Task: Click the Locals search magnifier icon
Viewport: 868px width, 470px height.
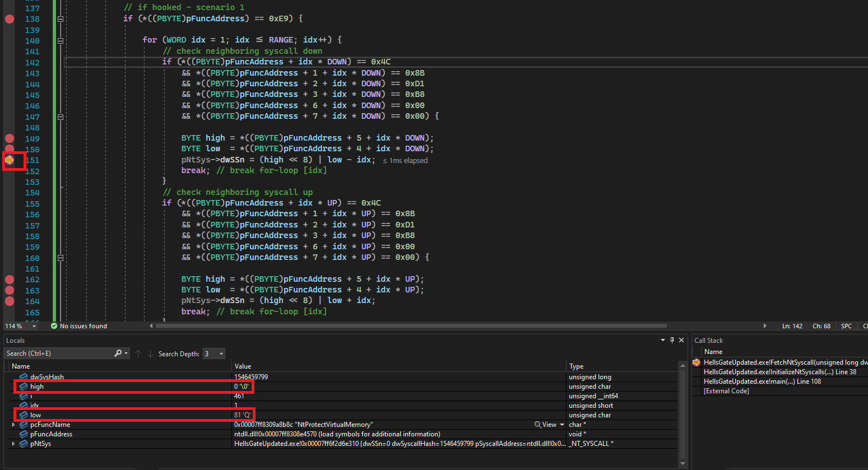Action: click(118, 353)
